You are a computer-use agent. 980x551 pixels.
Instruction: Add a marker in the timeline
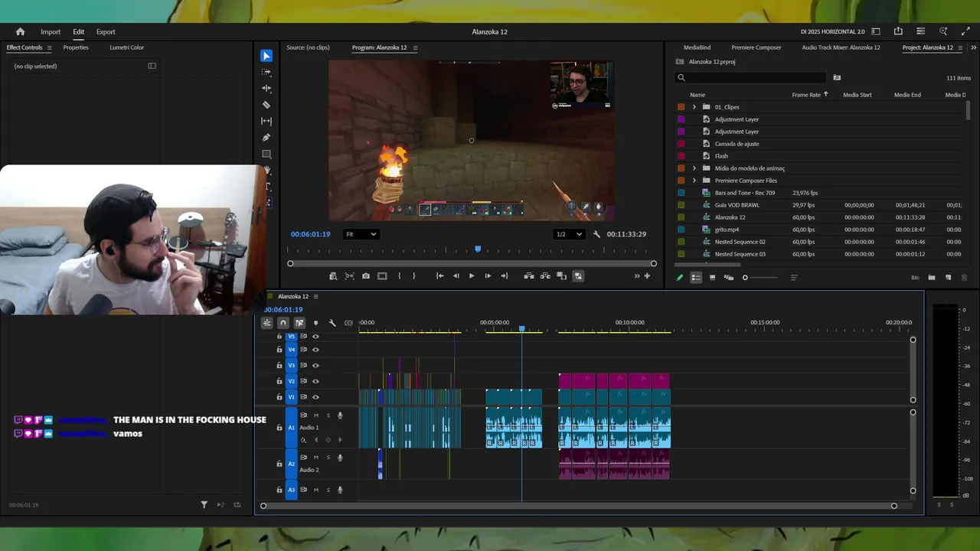click(x=315, y=323)
